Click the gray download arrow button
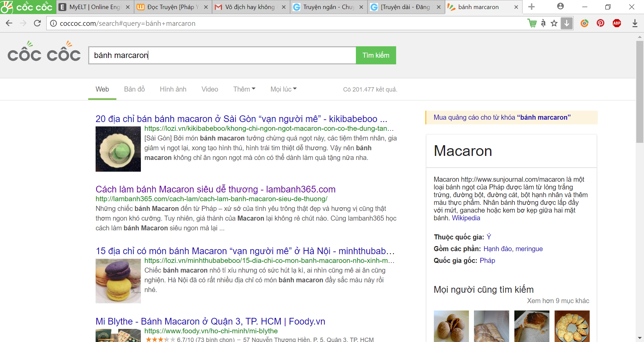Viewport: 644px width, 342px height. coord(567,23)
